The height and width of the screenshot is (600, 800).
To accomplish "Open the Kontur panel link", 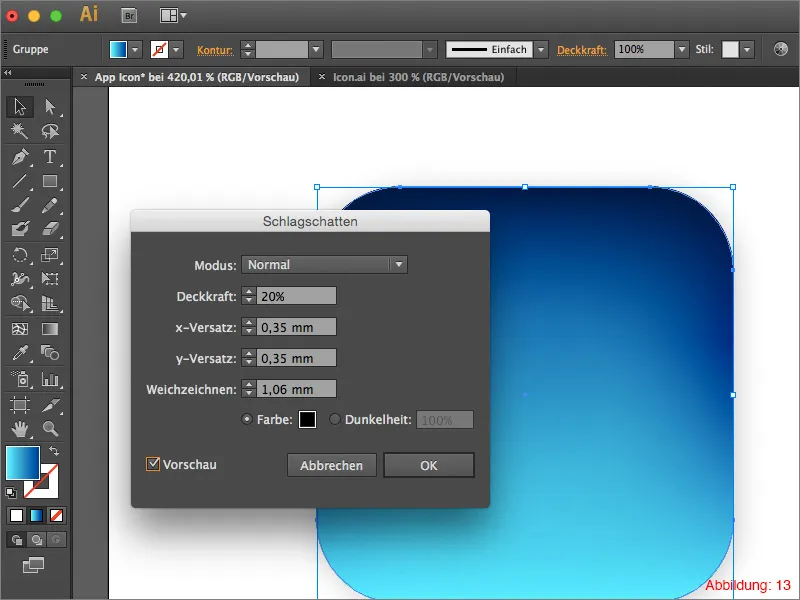I will click(215, 50).
